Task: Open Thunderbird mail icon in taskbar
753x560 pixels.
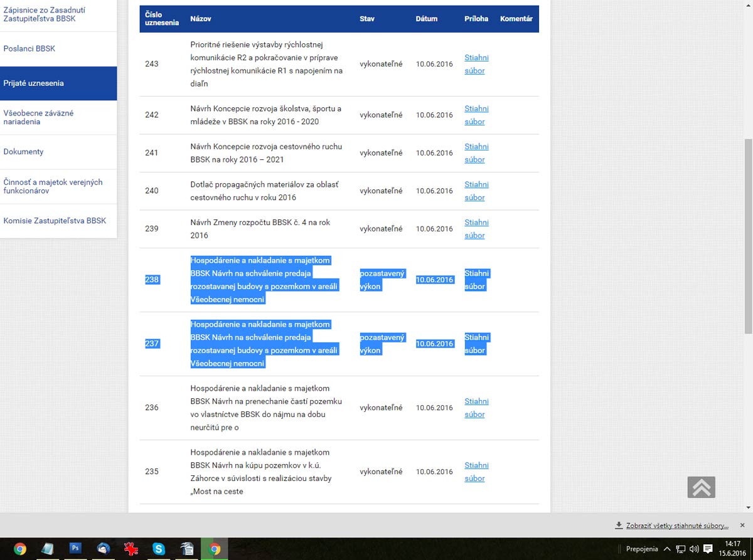Action: pos(104,549)
